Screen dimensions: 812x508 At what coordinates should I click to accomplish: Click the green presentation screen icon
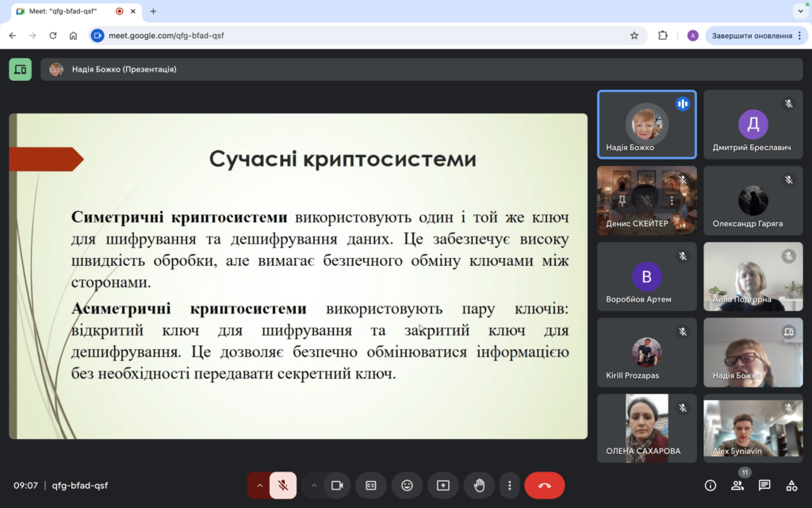[20, 70]
